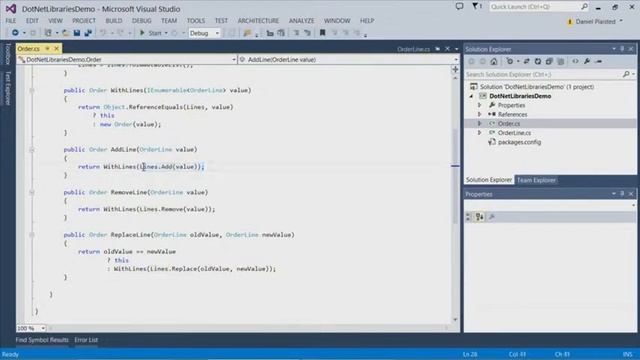
Task: Open the FILE menu
Action: (x=11, y=20)
